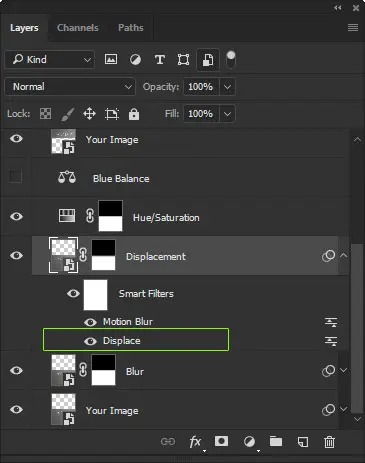Switch to the Paths tab
365x463 pixels.
tap(131, 28)
